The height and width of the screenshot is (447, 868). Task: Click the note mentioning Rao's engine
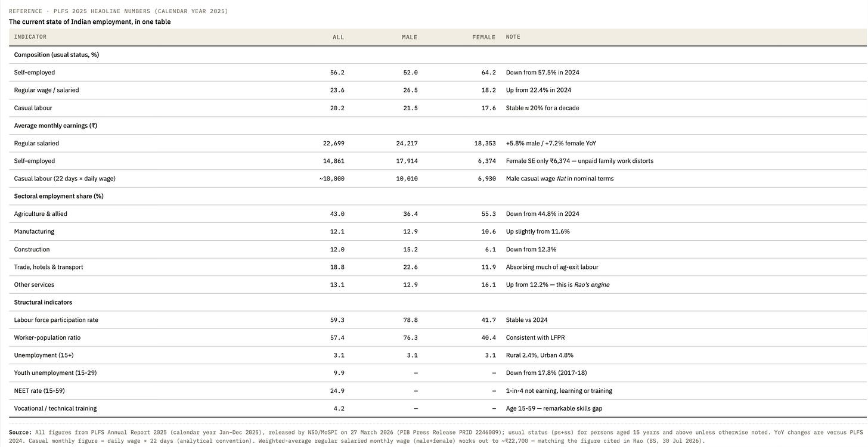[x=557, y=285]
